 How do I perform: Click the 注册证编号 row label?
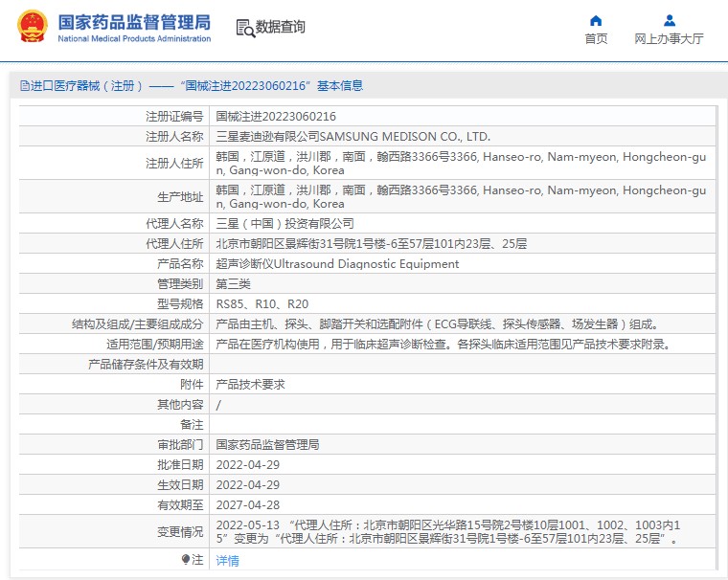click(x=174, y=117)
